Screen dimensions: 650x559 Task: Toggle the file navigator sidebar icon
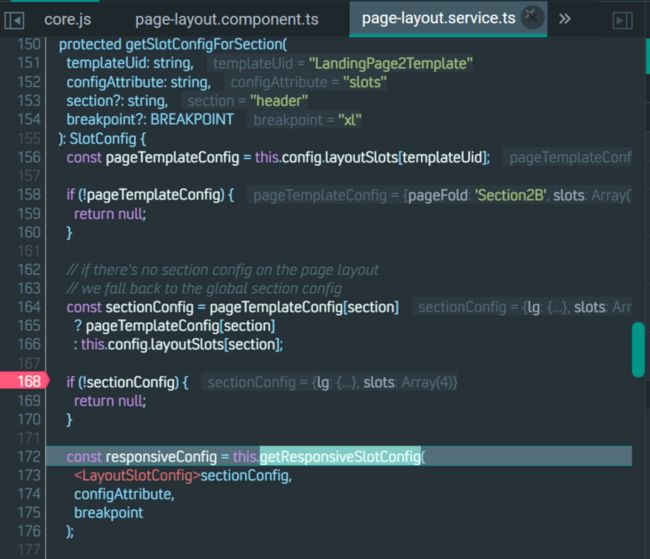[x=14, y=20]
